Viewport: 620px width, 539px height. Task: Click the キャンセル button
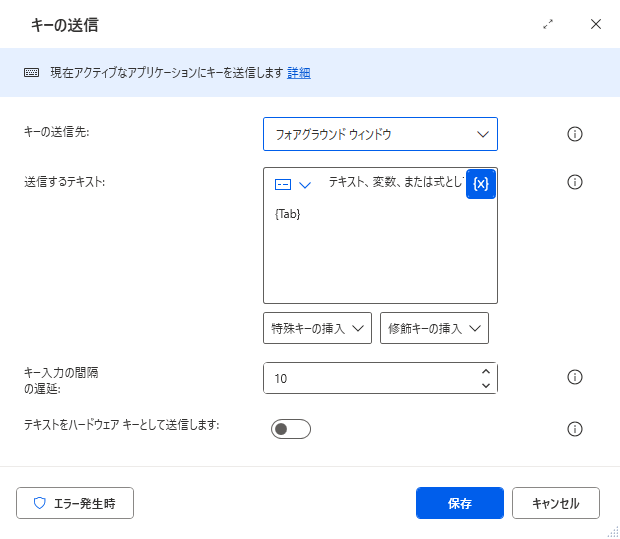556,503
